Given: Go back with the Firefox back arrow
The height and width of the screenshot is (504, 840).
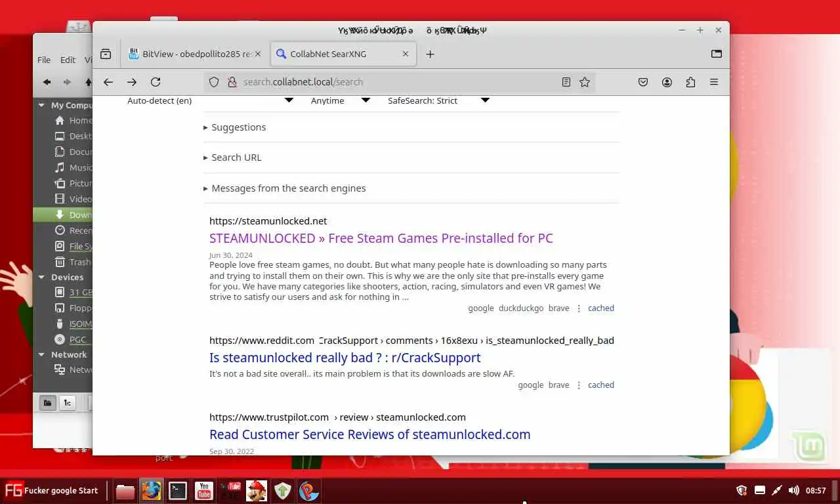Looking at the screenshot, I should point(108,82).
